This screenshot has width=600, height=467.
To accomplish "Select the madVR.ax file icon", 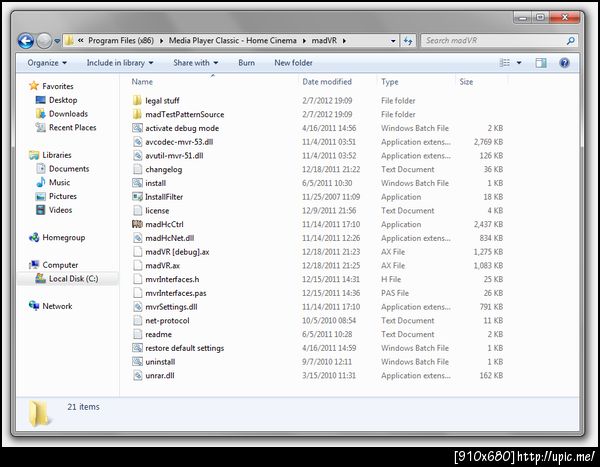I will 137,266.
